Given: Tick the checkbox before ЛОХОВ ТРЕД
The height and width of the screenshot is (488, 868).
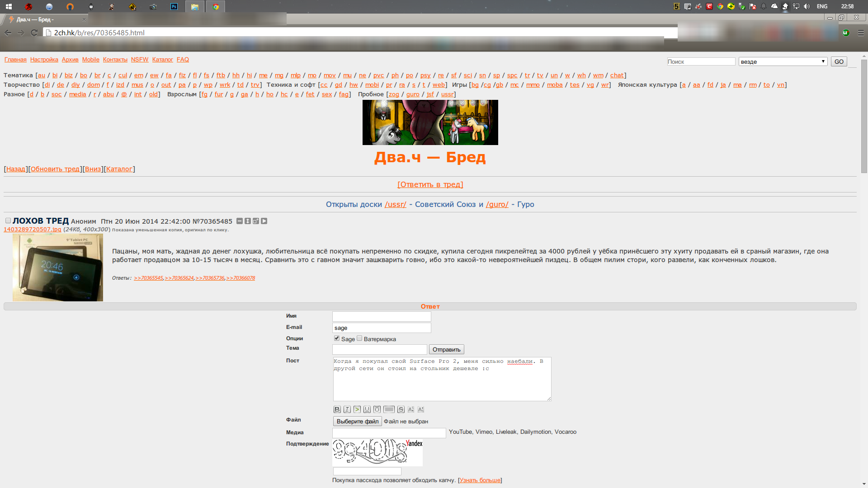Looking at the screenshot, I should 8,221.
